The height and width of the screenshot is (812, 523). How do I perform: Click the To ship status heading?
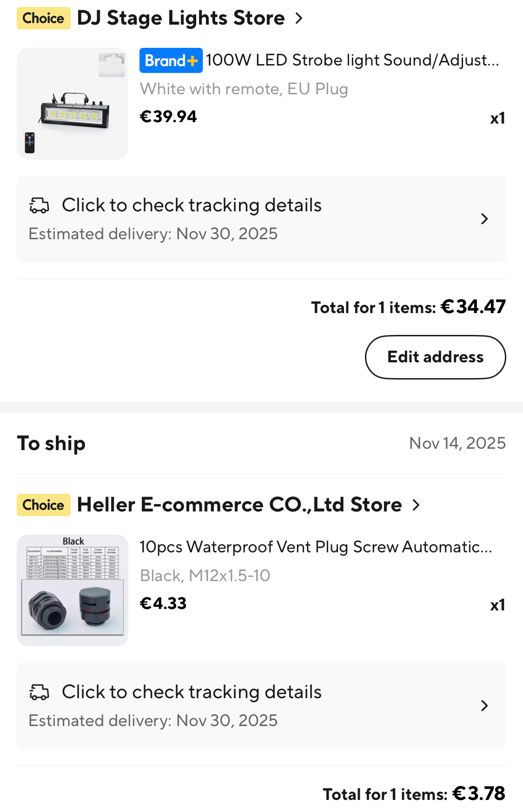51,444
